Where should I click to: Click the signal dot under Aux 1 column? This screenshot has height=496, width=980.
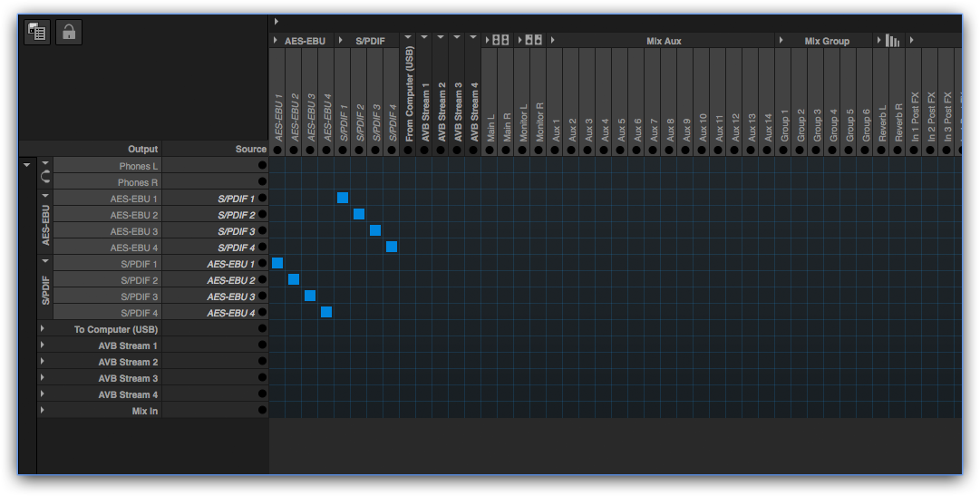[555, 150]
